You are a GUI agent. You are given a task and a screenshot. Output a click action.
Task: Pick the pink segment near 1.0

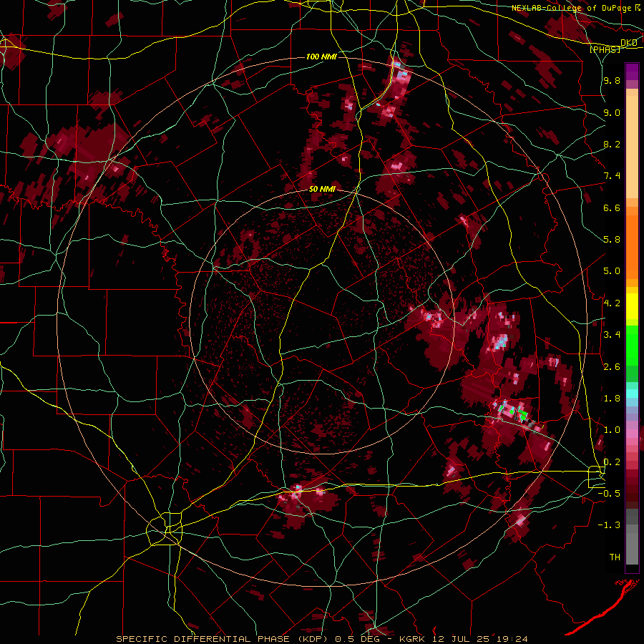tap(632, 434)
